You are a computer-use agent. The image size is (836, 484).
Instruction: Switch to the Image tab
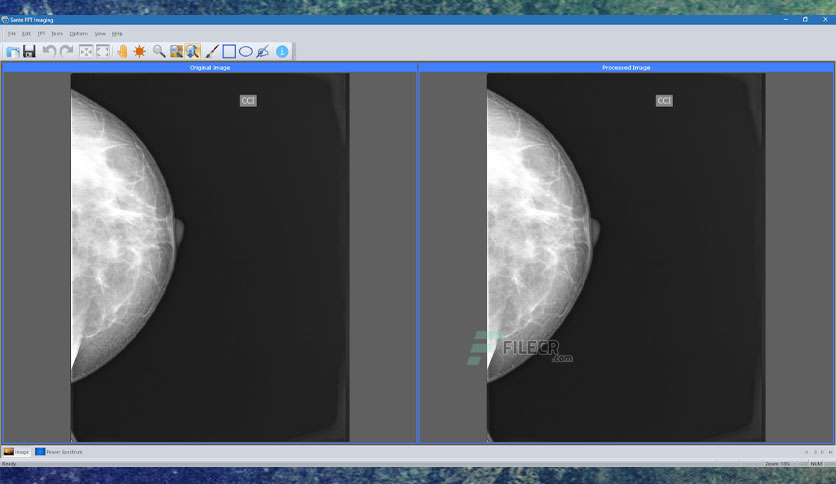(x=17, y=451)
